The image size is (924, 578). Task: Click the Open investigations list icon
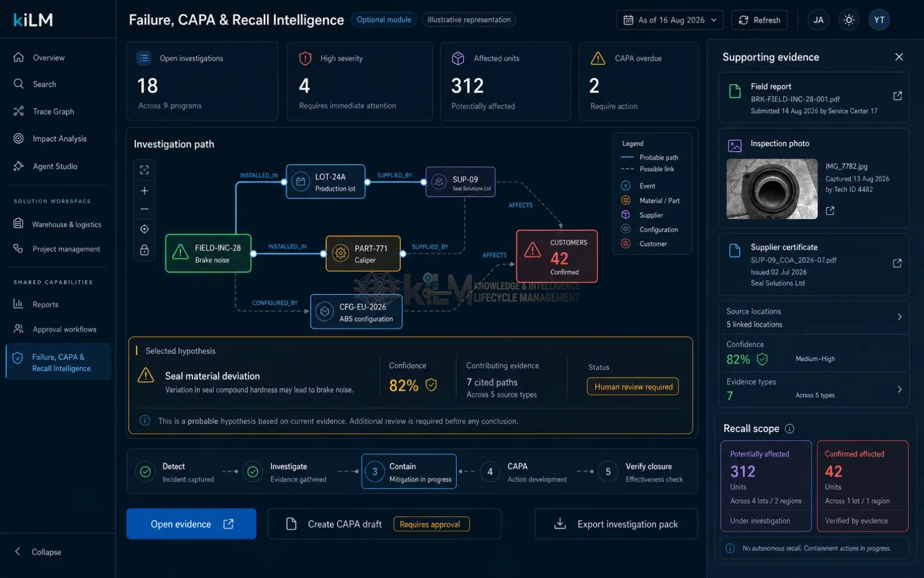(x=144, y=58)
